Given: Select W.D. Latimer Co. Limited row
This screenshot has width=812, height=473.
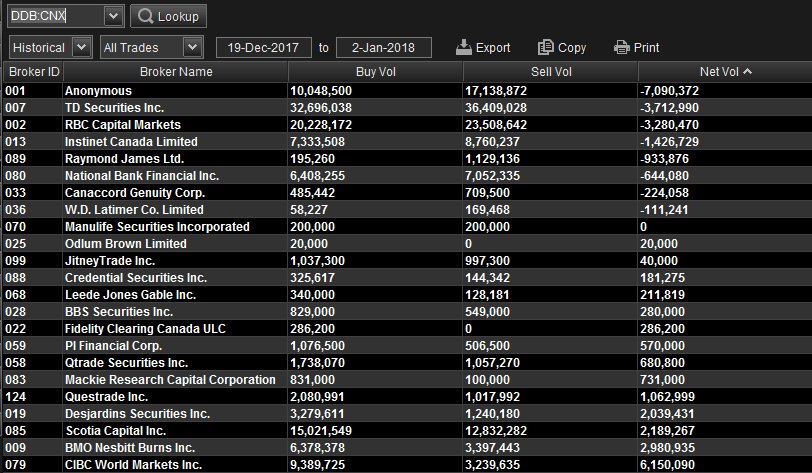Looking at the screenshot, I should click(x=407, y=210).
